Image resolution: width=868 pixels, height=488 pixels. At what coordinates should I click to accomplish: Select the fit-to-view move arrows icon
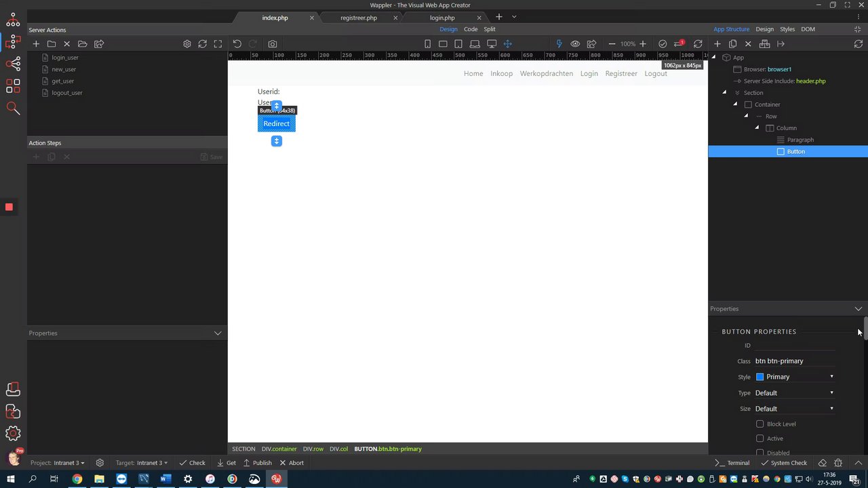tap(507, 44)
